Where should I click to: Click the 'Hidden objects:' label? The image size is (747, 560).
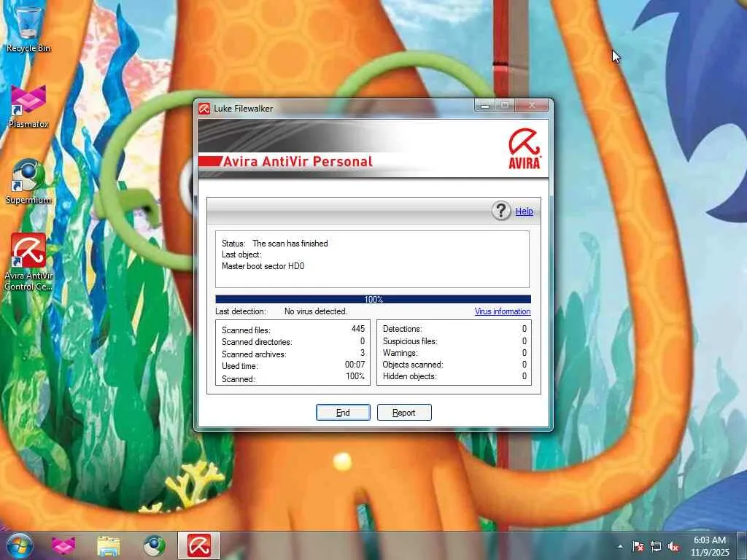pyautogui.click(x=409, y=376)
